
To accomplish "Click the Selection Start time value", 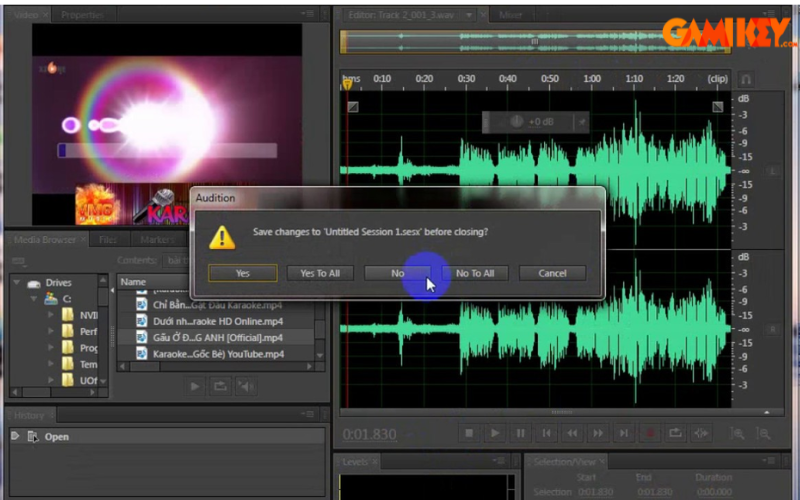I will (x=595, y=492).
